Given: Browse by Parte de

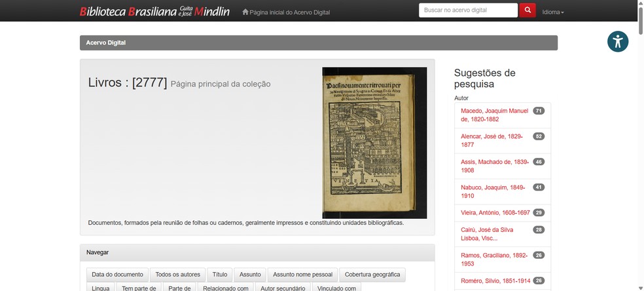Looking at the screenshot, I should point(179,288).
